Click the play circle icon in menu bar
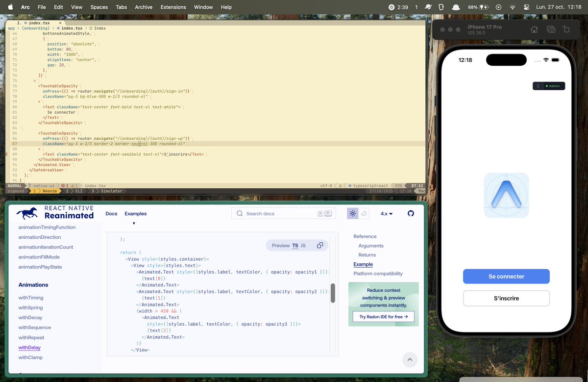Image resolution: width=588 pixels, height=382 pixels. pos(498,7)
